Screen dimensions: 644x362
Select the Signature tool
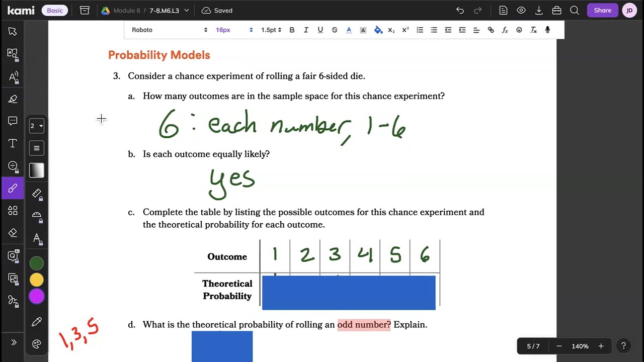coord(13,300)
